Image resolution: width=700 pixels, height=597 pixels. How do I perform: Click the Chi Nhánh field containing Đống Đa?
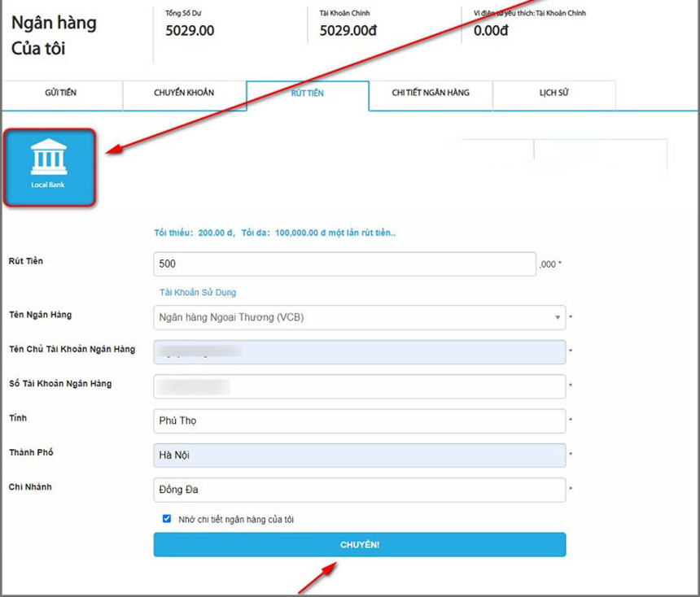point(359,490)
